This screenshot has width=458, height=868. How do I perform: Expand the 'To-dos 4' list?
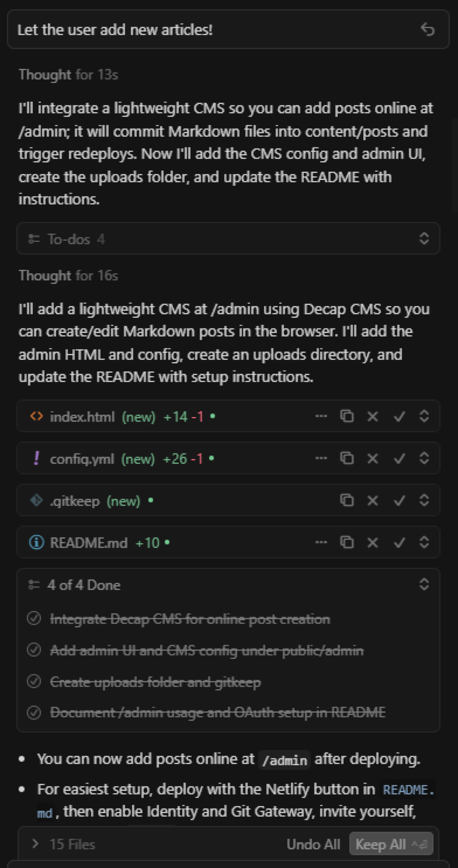pyautogui.click(x=424, y=239)
